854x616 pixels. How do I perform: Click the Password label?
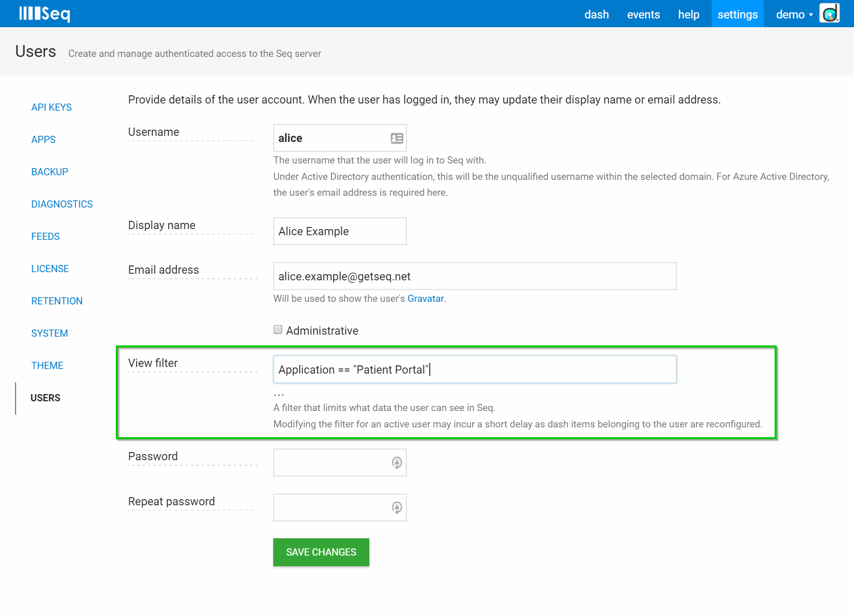[153, 456]
